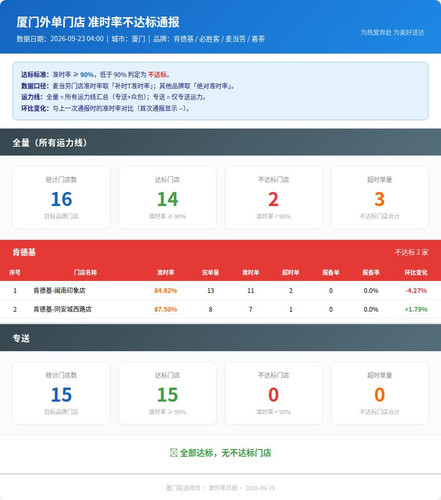
Task: Click the green 15 in 专送 达标门店 card
Action: (167, 395)
